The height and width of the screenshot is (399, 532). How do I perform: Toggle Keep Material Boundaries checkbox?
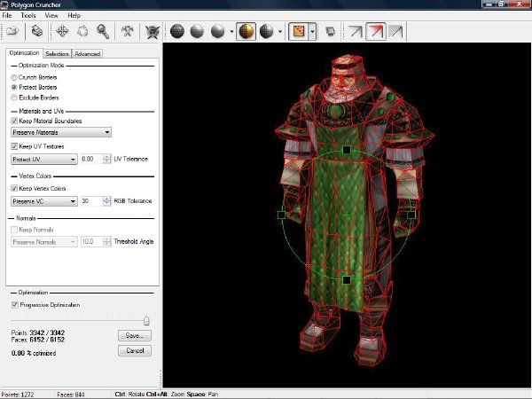pos(14,121)
